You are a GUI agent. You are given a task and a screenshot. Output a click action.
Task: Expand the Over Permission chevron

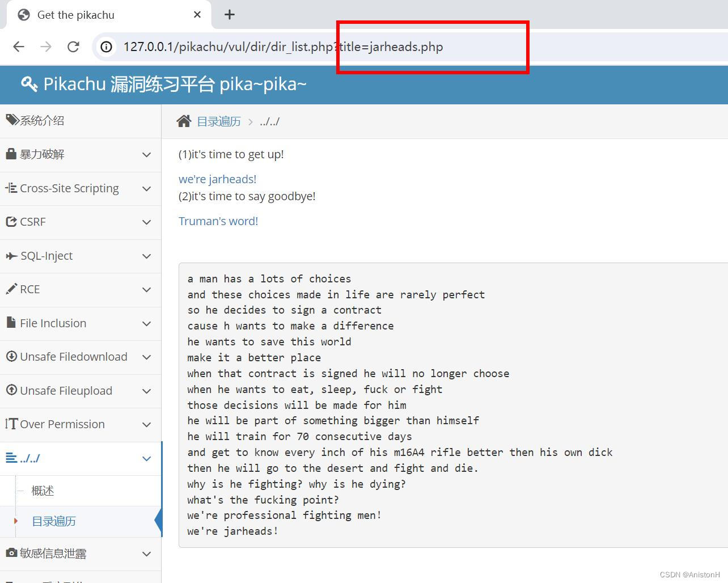[x=146, y=425]
